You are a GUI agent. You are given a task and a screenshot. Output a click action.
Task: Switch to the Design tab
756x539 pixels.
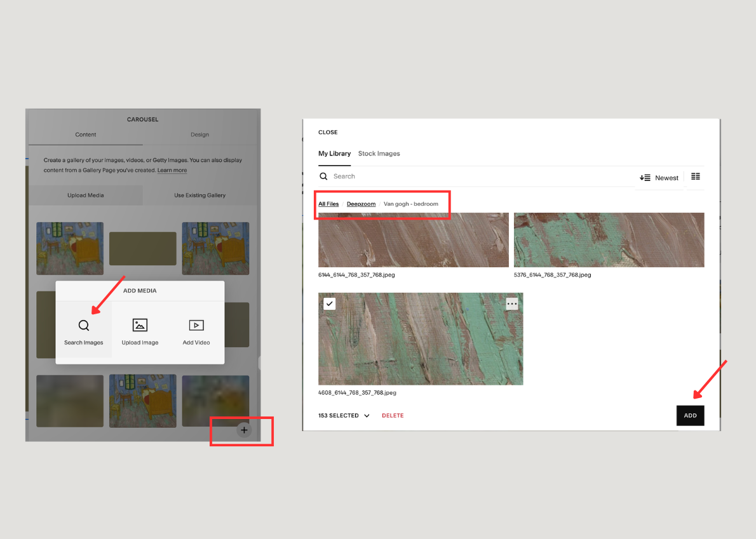point(199,135)
